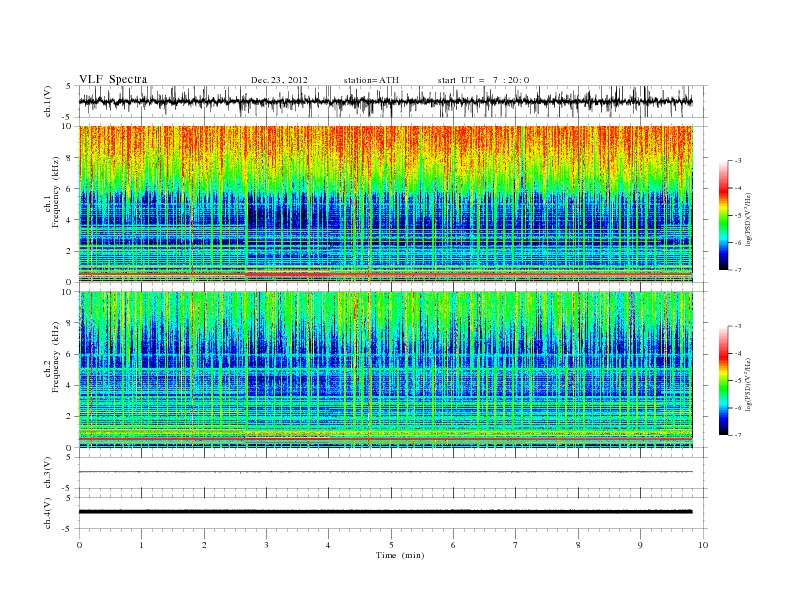The height and width of the screenshot is (612, 792).
Task: Click the 'station=ATH' label
Action: [x=371, y=80]
